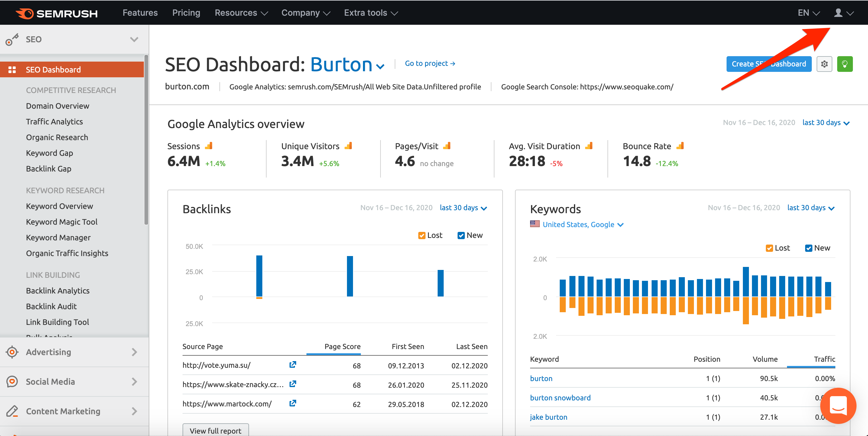Open the EN language dropdown
Viewport: 868px width, 436px height.
[x=808, y=13]
